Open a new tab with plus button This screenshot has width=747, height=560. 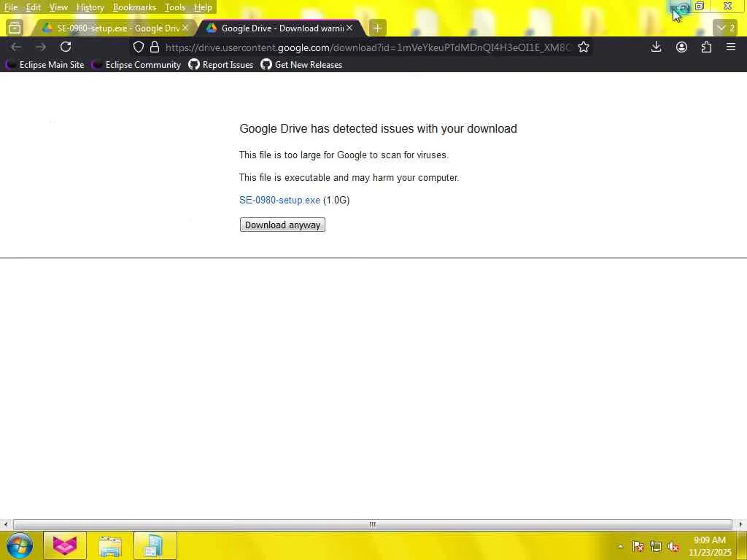(x=377, y=28)
